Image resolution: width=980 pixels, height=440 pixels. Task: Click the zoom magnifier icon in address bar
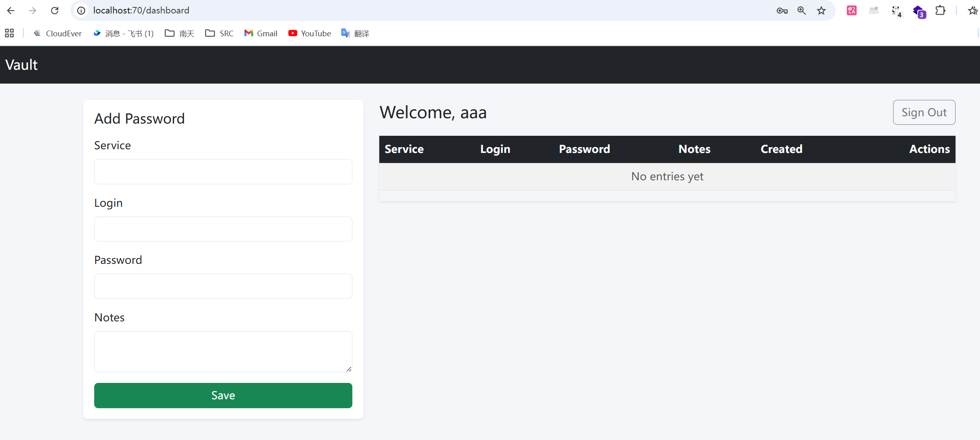[x=802, y=11]
